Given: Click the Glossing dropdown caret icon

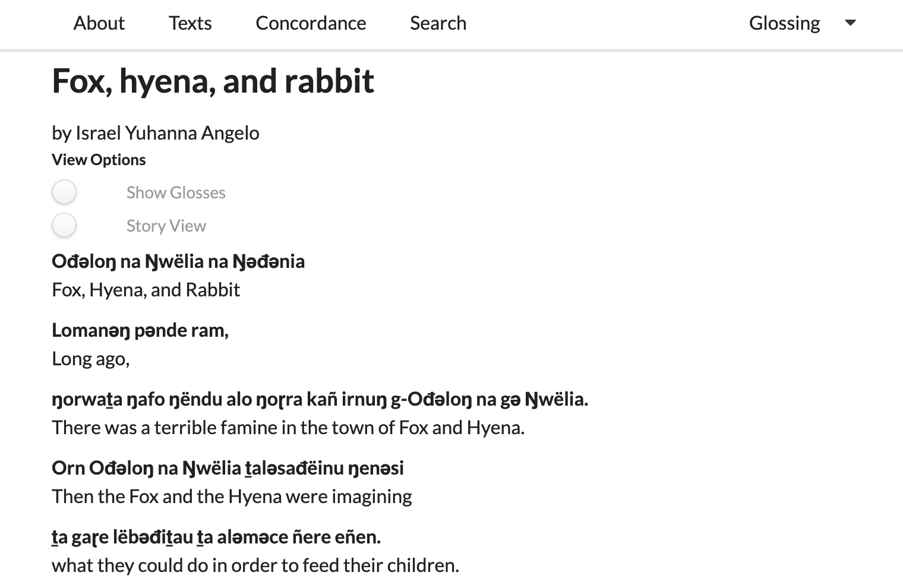Looking at the screenshot, I should tap(850, 23).
